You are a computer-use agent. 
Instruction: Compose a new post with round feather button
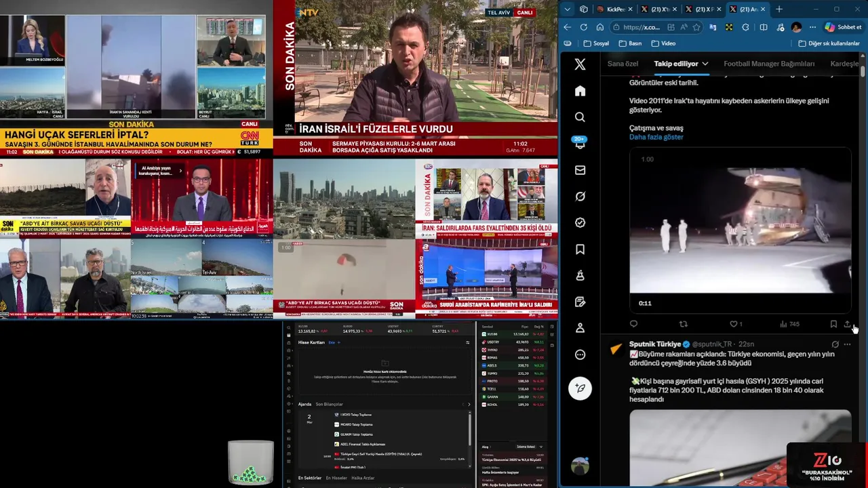[580, 388]
